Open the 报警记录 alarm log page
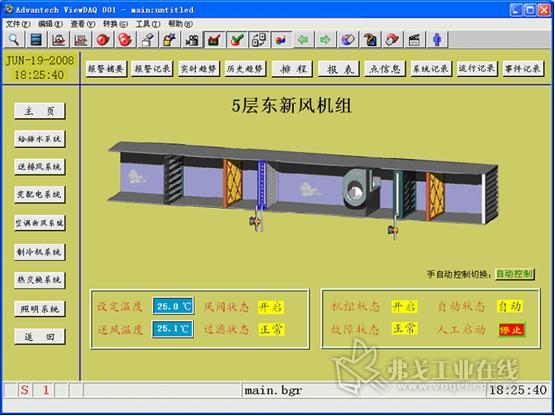 point(152,69)
